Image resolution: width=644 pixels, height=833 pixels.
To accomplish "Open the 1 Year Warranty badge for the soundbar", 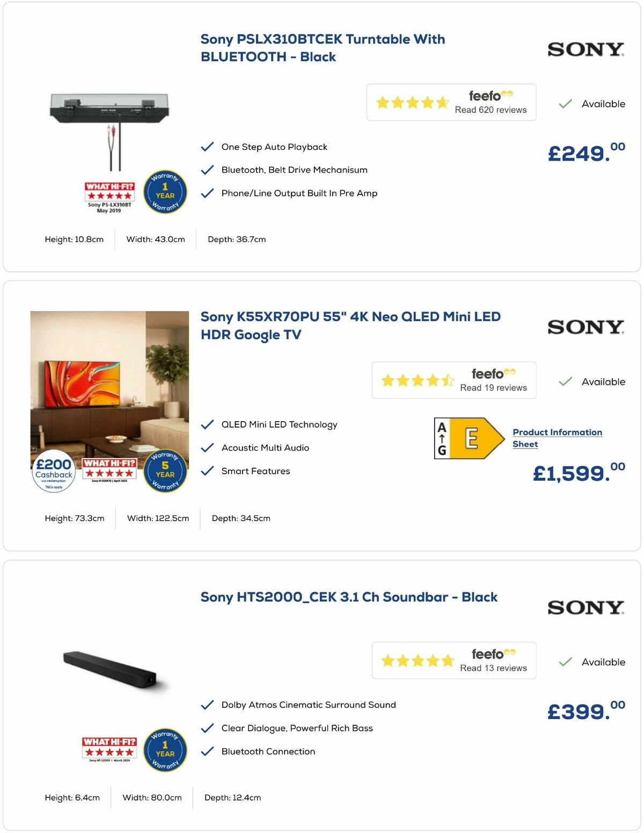I will [164, 750].
